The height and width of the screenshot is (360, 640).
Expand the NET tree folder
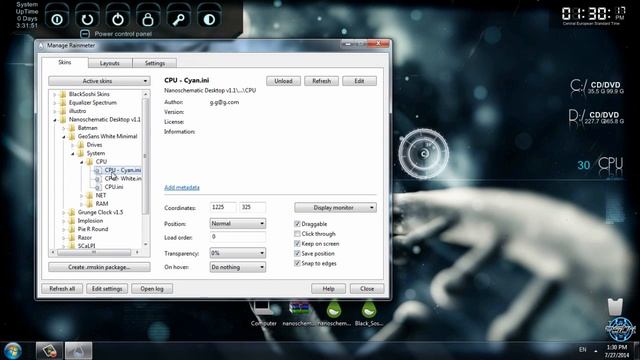82,196
